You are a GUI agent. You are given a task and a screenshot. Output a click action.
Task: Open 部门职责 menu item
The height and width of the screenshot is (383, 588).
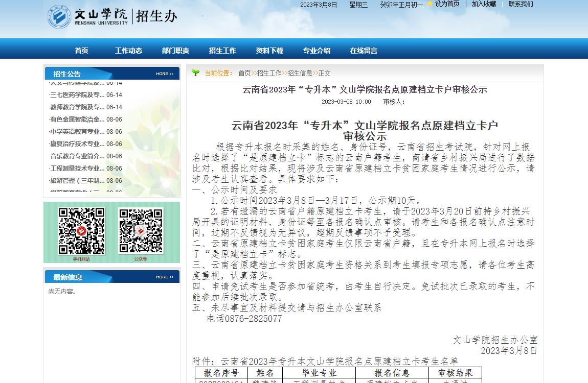coord(175,51)
